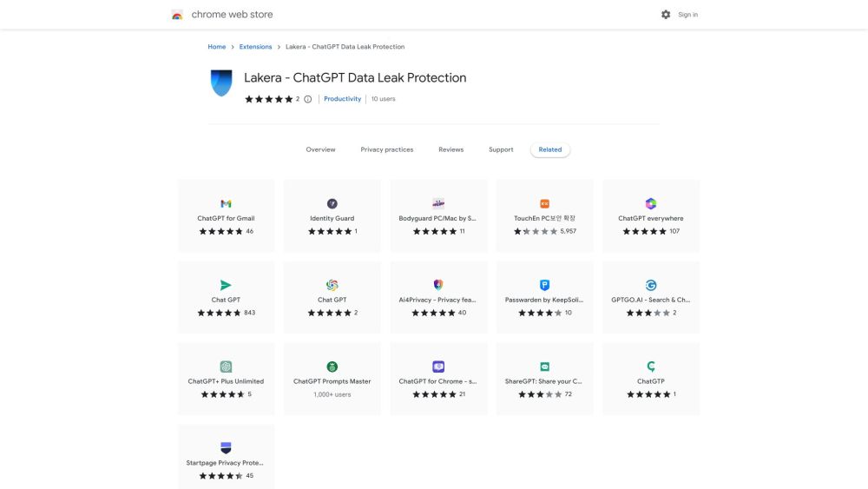Click the rating info icon beside stars
Screen dimensions: 868x489
click(307, 99)
